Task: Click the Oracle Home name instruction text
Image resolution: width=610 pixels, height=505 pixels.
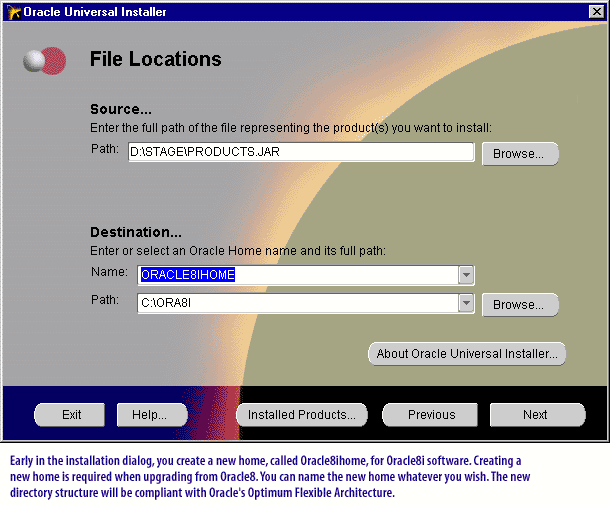Action: pos(238,251)
